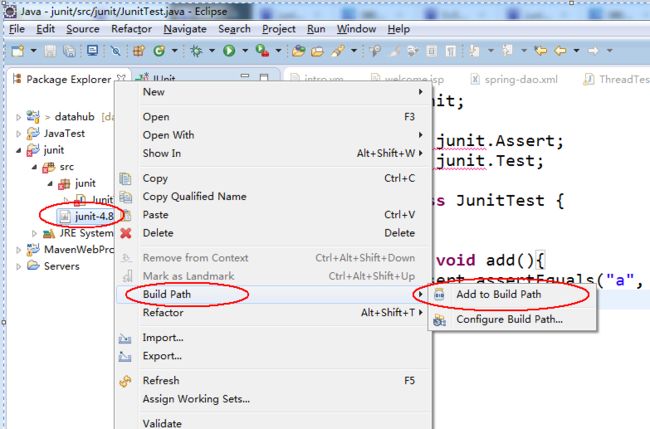650x429 pixels.
Task: Open the Help menu
Action: (x=398, y=29)
